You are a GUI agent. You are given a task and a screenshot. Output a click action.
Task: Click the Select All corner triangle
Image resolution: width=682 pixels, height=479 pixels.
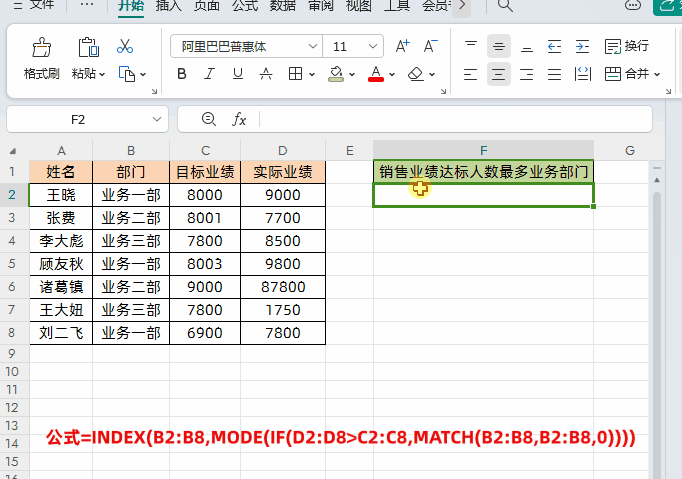point(13,151)
